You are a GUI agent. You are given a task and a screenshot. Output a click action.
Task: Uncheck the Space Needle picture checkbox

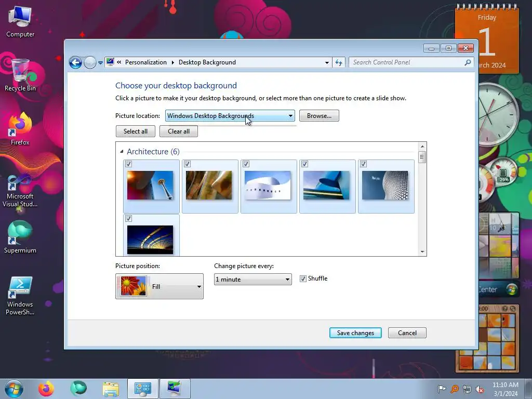pos(129,164)
